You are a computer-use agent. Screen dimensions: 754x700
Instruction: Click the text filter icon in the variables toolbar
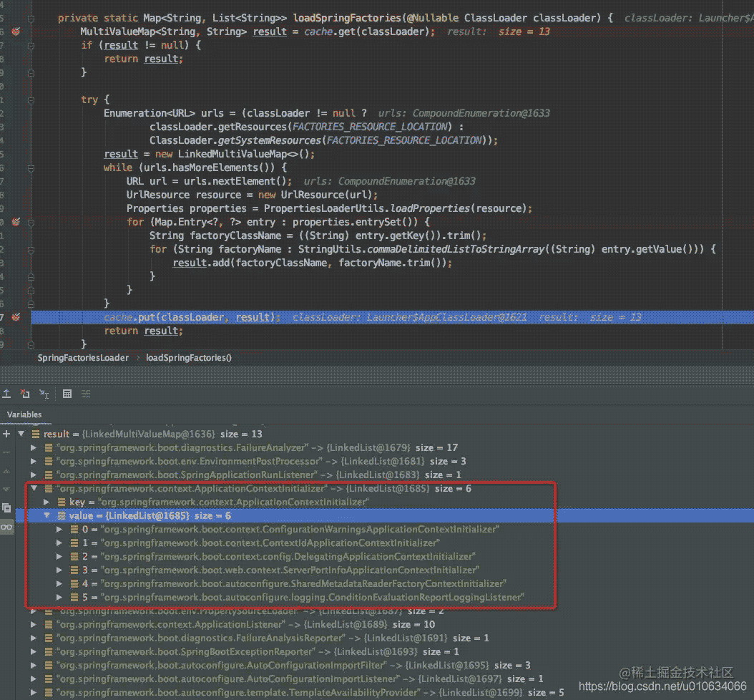point(44,394)
